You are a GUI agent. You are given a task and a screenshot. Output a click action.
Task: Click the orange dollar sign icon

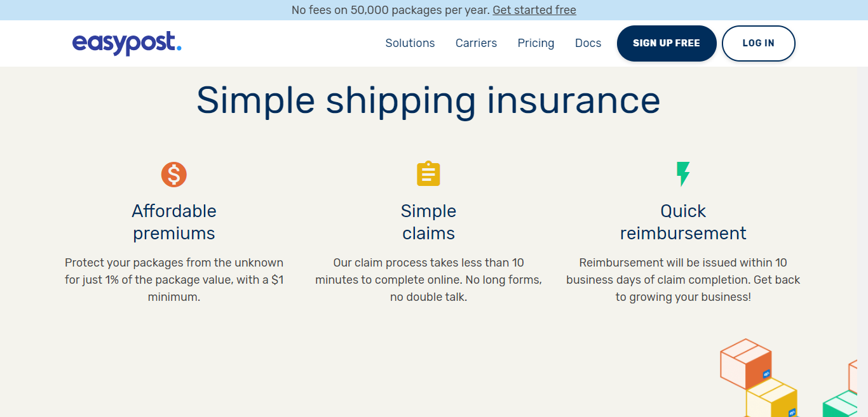(x=174, y=175)
